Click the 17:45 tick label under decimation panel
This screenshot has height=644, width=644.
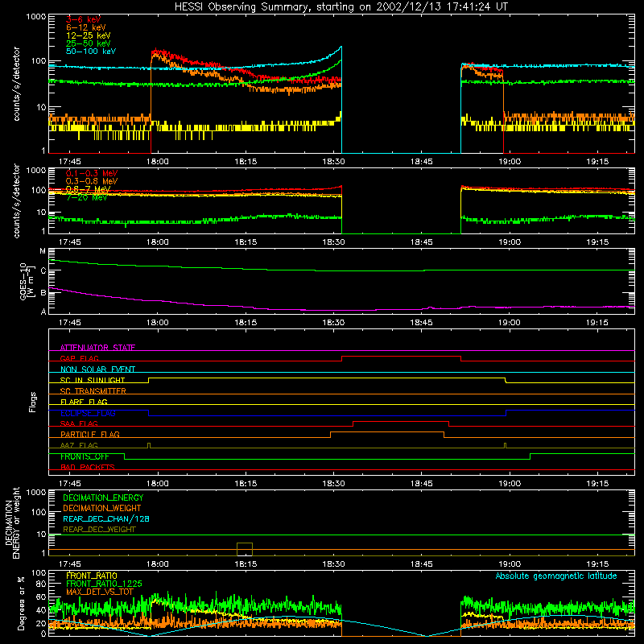coord(69,564)
